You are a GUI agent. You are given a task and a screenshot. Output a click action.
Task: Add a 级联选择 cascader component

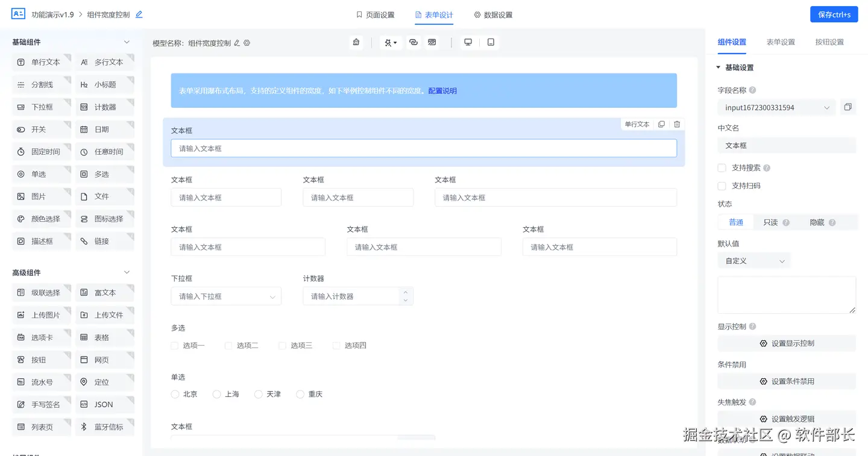(x=41, y=293)
